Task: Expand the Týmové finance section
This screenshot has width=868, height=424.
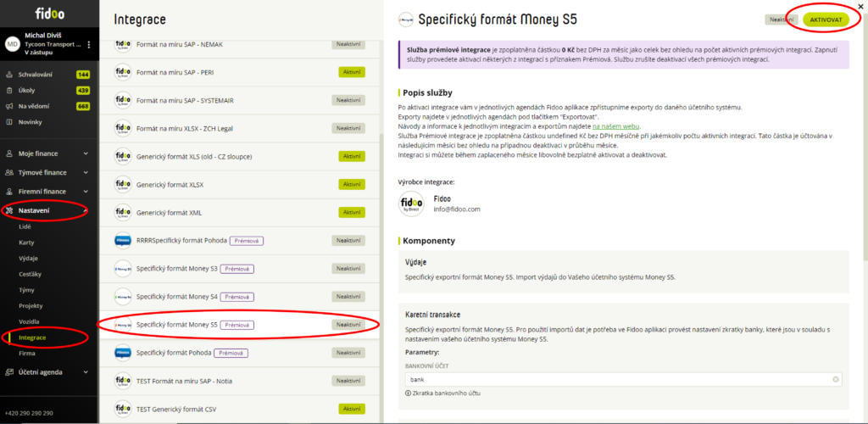Action: pos(86,173)
